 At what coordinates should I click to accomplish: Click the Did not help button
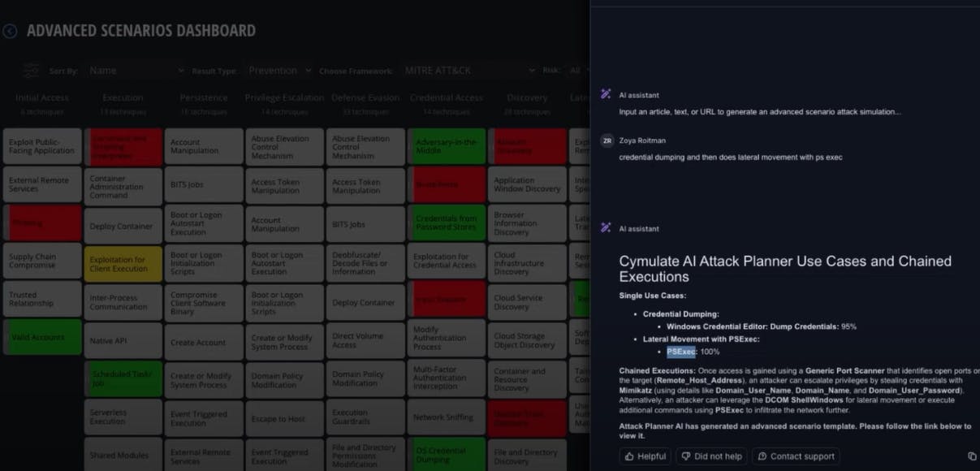click(711, 456)
